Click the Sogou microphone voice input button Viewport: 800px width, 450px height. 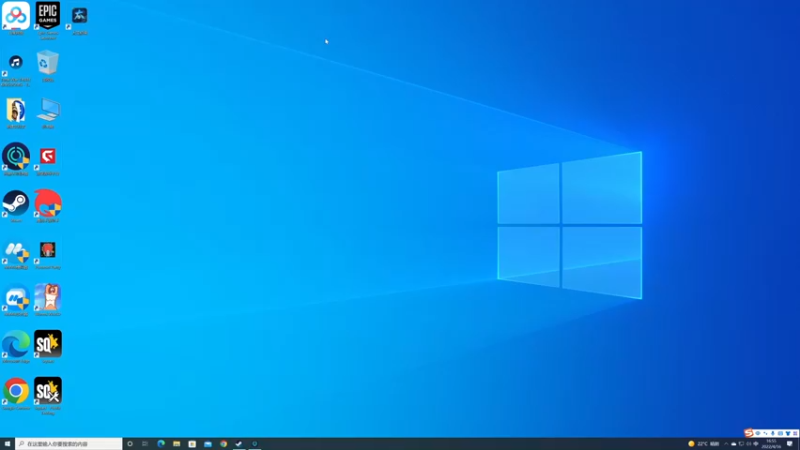coord(772,433)
